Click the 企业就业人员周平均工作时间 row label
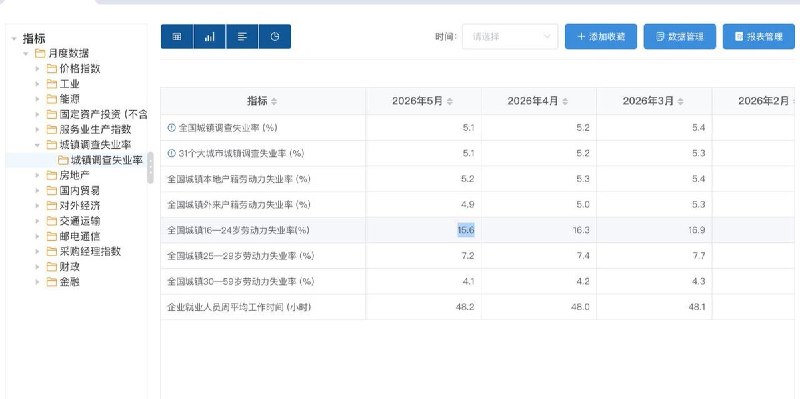Image resolution: width=800 pixels, height=399 pixels. click(239, 307)
